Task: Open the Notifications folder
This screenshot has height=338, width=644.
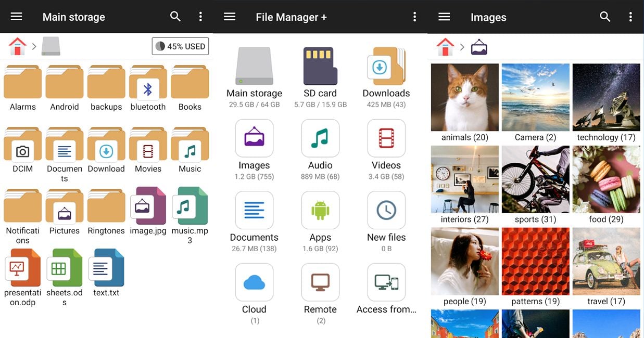Action: tap(23, 216)
